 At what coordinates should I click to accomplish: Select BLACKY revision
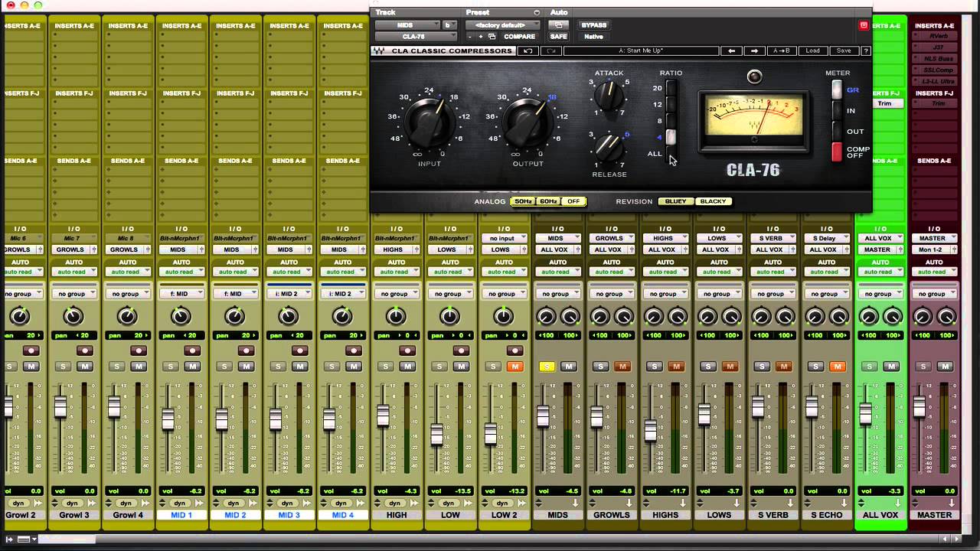point(713,201)
